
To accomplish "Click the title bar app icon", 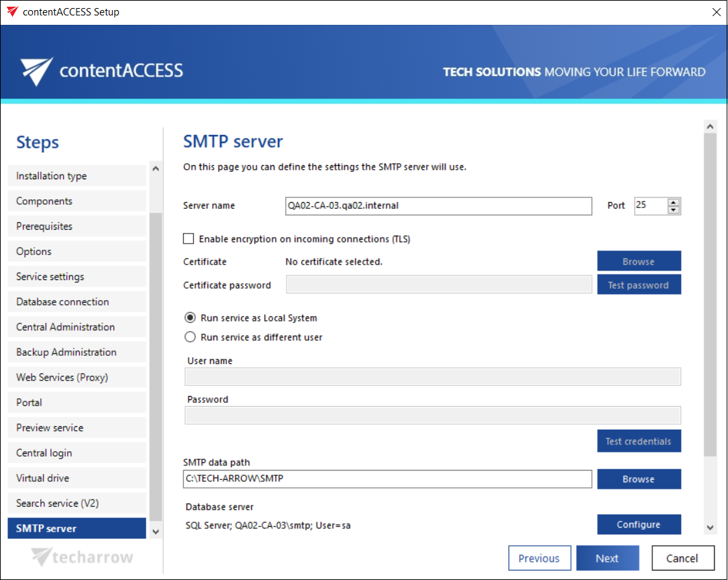I will [x=12, y=12].
